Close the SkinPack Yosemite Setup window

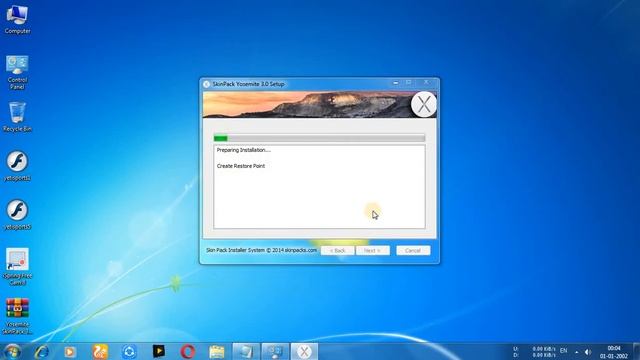coord(427,82)
